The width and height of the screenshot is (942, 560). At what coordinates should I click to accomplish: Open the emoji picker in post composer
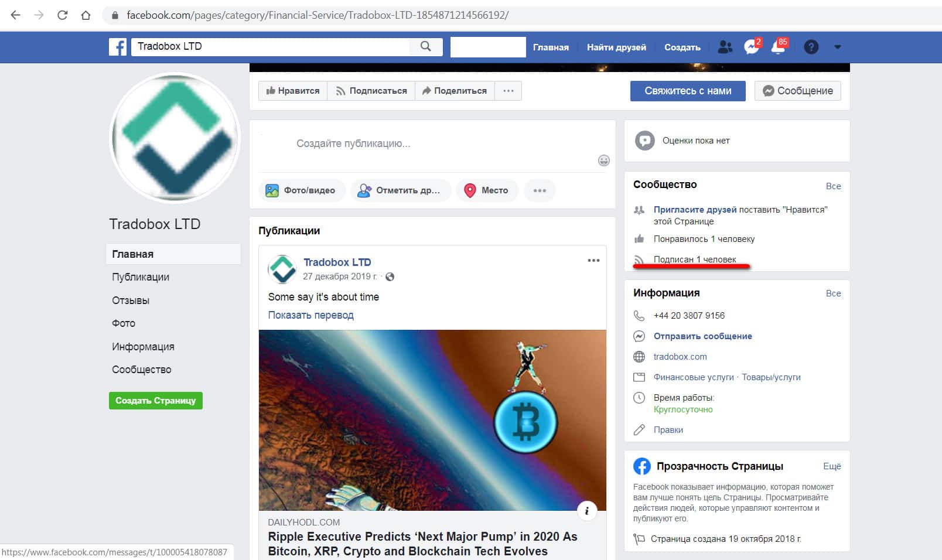603,161
